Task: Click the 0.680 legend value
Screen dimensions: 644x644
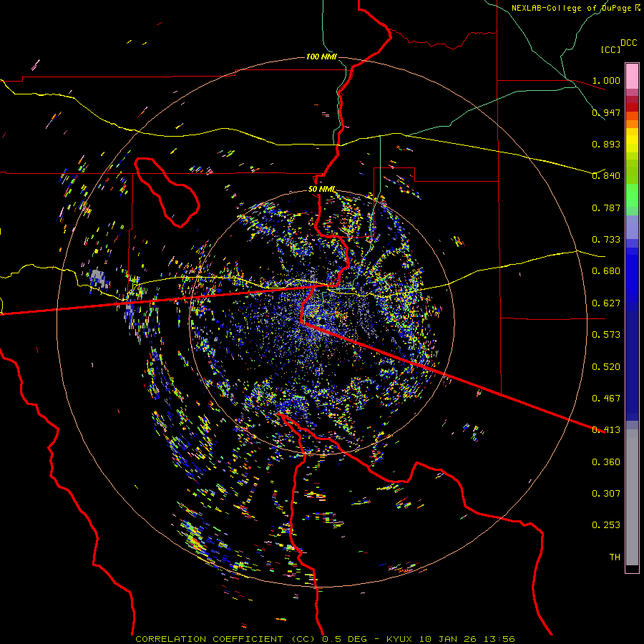Action: [606, 271]
